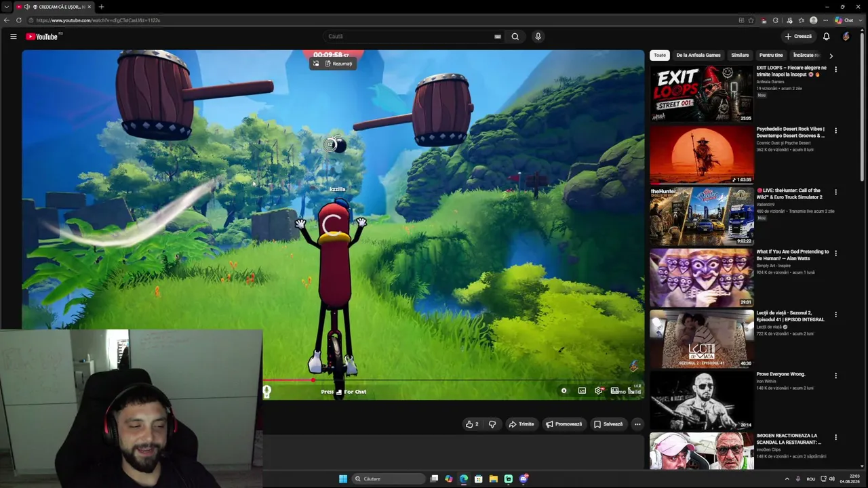The height and width of the screenshot is (488, 868).
Task: Like the video with thumbs up
Action: (x=472, y=424)
